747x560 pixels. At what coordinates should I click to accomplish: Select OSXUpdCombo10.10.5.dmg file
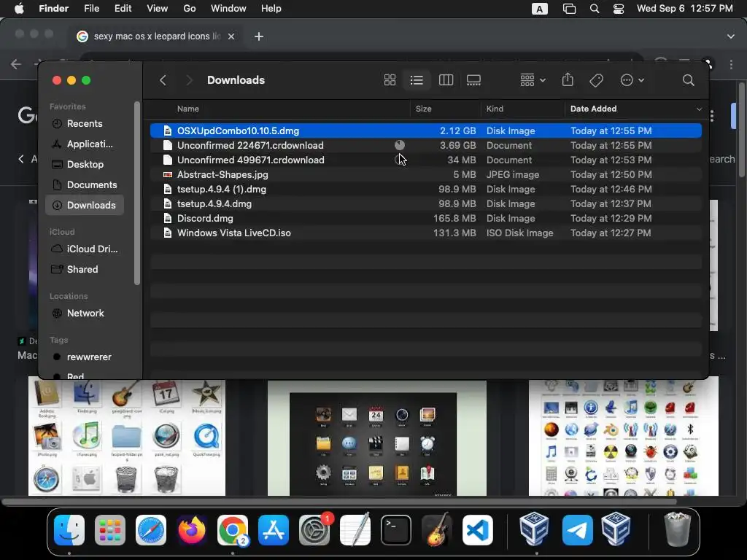[x=425, y=131]
